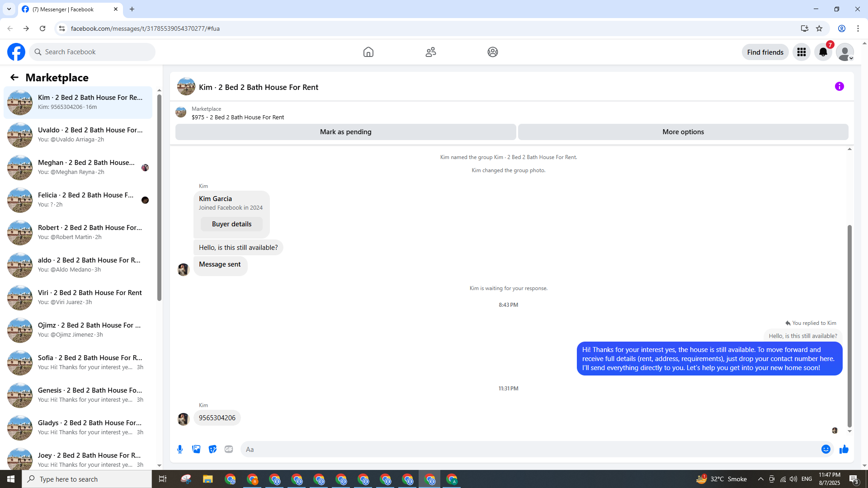The height and width of the screenshot is (488, 868).
Task: Type in the Aa message field
Action: (529, 449)
